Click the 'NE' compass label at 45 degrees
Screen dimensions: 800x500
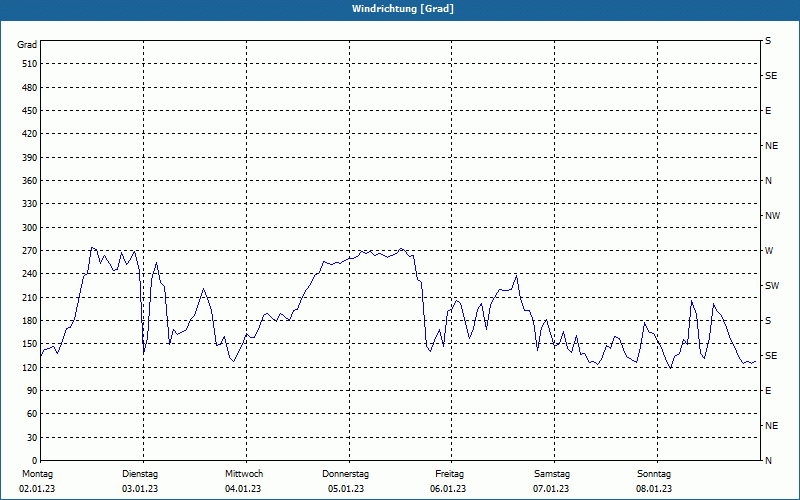pos(771,426)
